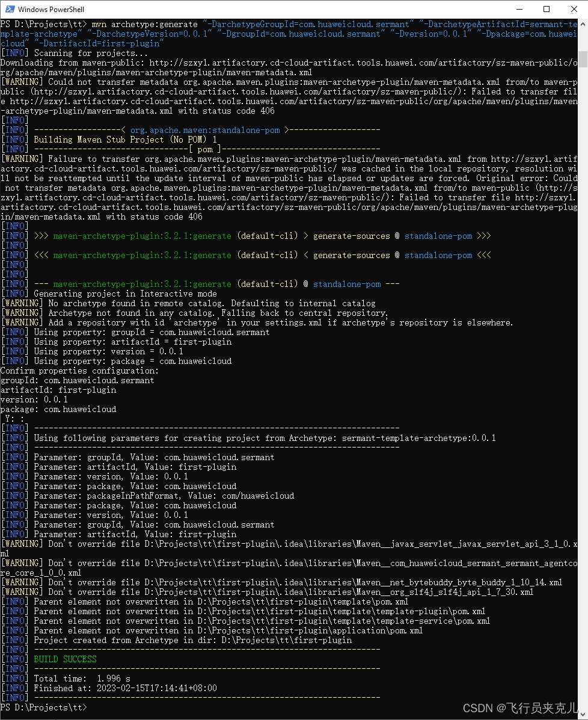The image size is (588, 720).
Task: Click 'Generating project in Interactive mode' line
Action: pos(109,294)
